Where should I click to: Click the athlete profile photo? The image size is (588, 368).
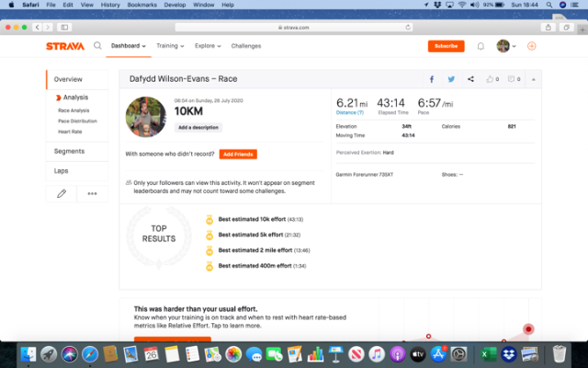click(145, 117)
